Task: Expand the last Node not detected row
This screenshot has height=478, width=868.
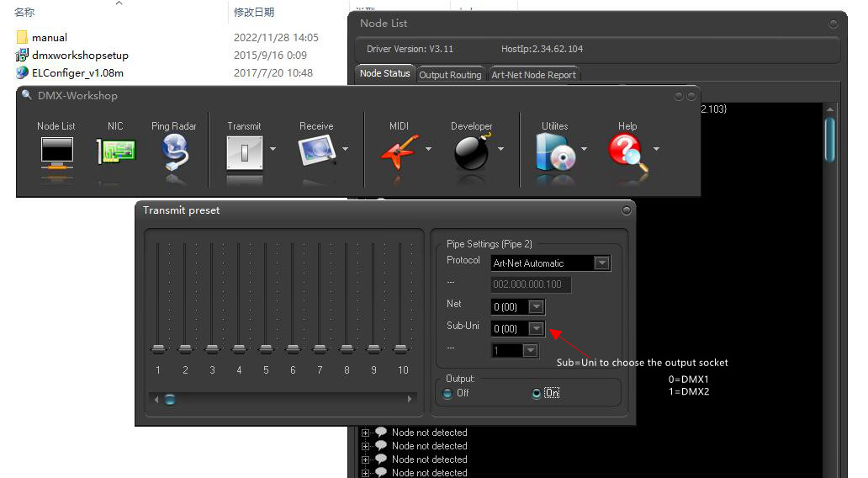Action: click(x=365, y=473)
